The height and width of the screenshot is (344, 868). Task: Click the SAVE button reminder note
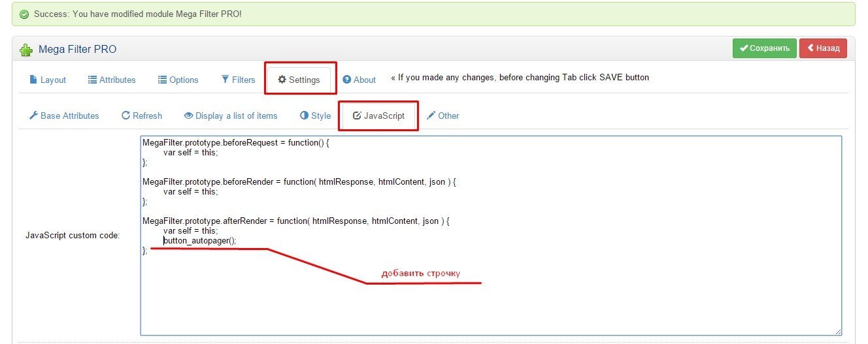[x=520, y=78]
